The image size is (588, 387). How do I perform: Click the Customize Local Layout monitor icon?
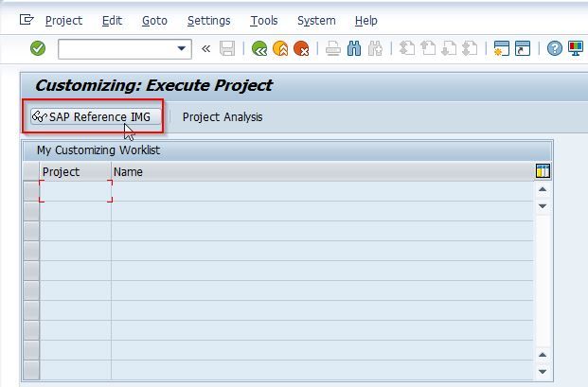click(576, 48)
